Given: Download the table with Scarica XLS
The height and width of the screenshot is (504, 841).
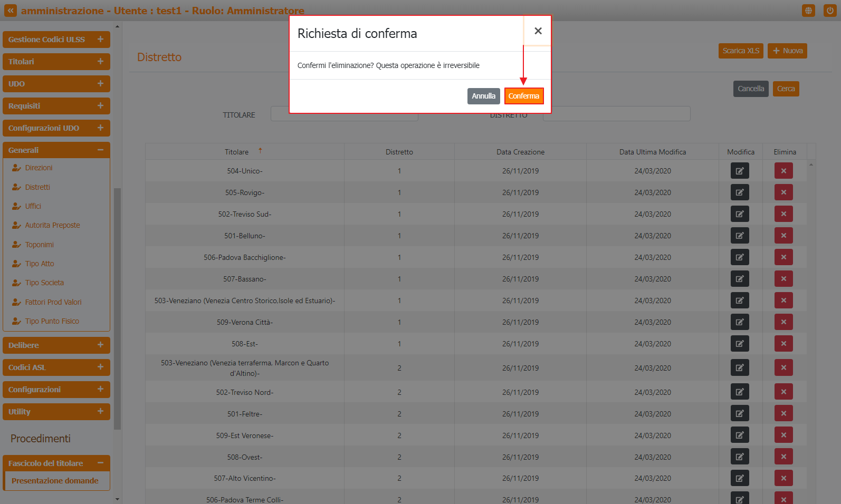Looking at the screenshot, I should pos(741,51).
